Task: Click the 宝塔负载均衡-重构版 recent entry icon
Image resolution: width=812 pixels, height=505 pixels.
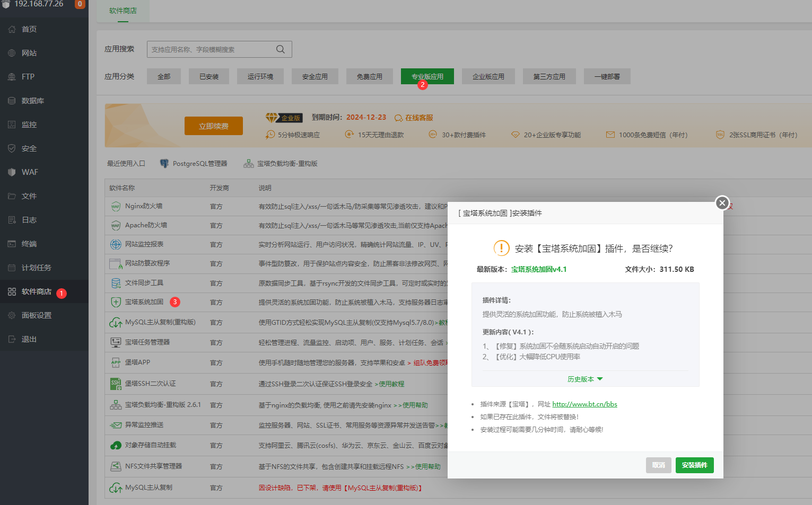Action: [249, 164]
